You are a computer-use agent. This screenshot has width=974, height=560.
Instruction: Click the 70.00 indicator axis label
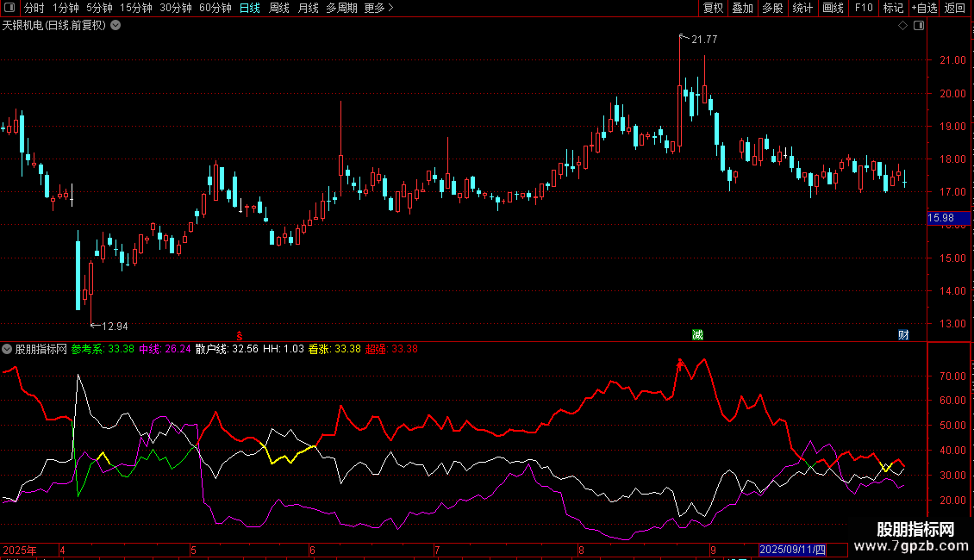click(x=952, y=376)
